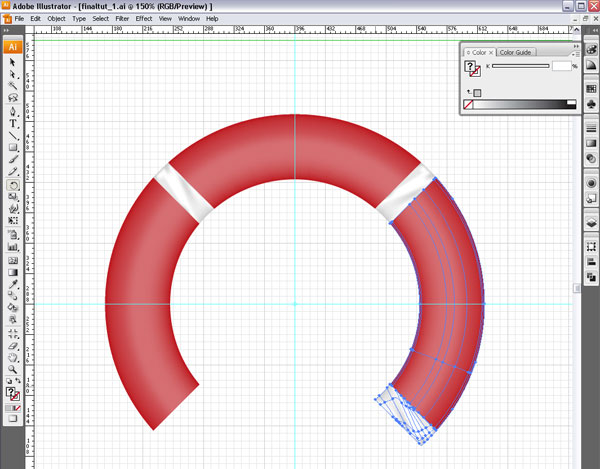
Task: Select the Lasso tool
Action: point(13,98)
